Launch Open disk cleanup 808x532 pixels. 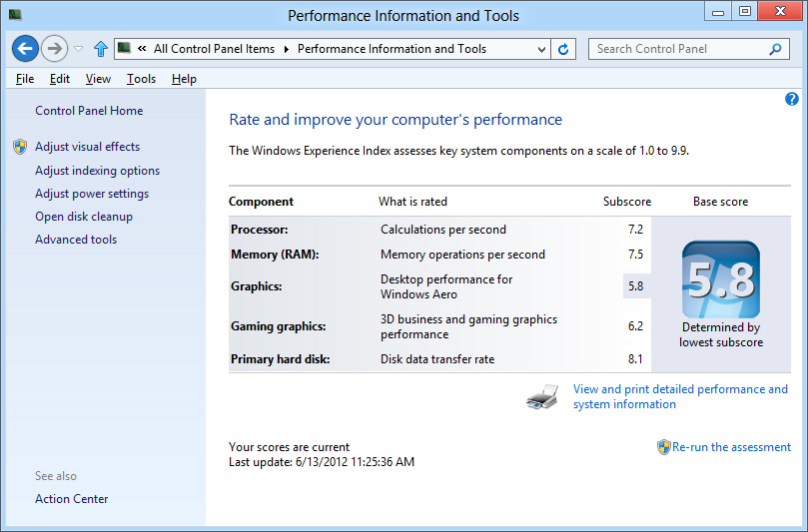point(84,217)
